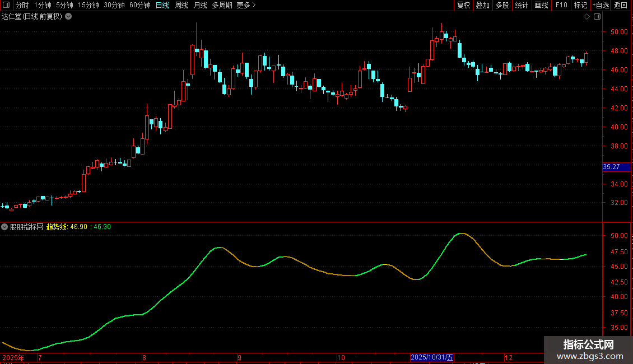This screenshot has width=633, height=364.
Task: Click the 返回 back button
Action: [x=621, y=5]
